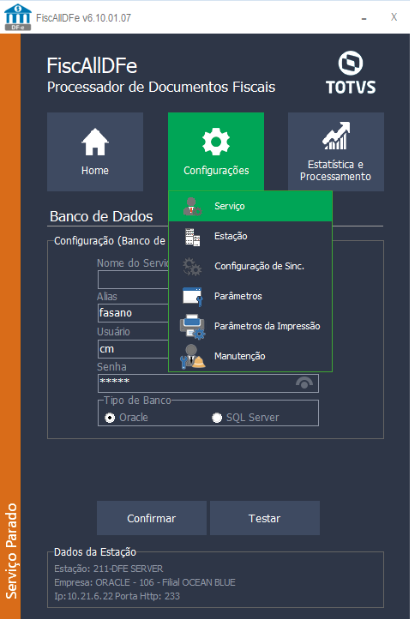
Task: Select the SQL Server radio button
Action: (217, 417)
